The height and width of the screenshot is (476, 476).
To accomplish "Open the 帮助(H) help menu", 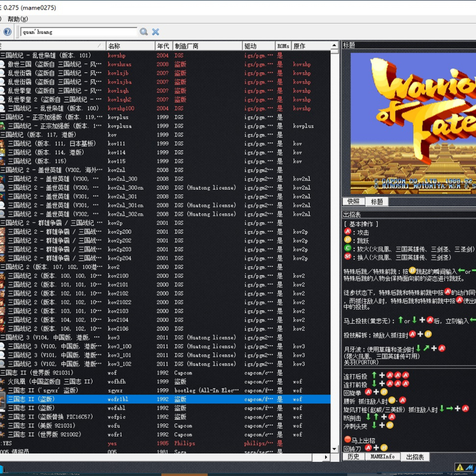I will [18, 19].
